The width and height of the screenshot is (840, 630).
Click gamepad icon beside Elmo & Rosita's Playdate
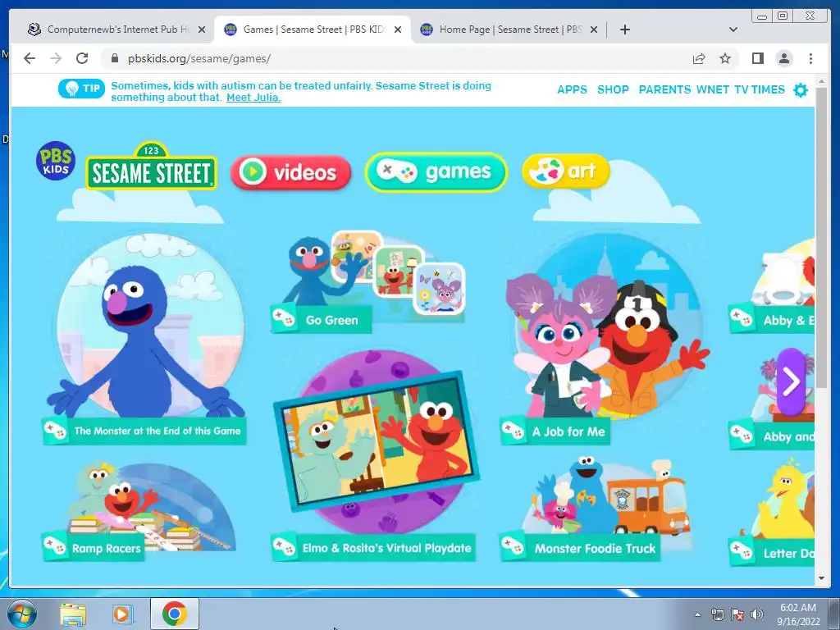click(x=283, y=547)
